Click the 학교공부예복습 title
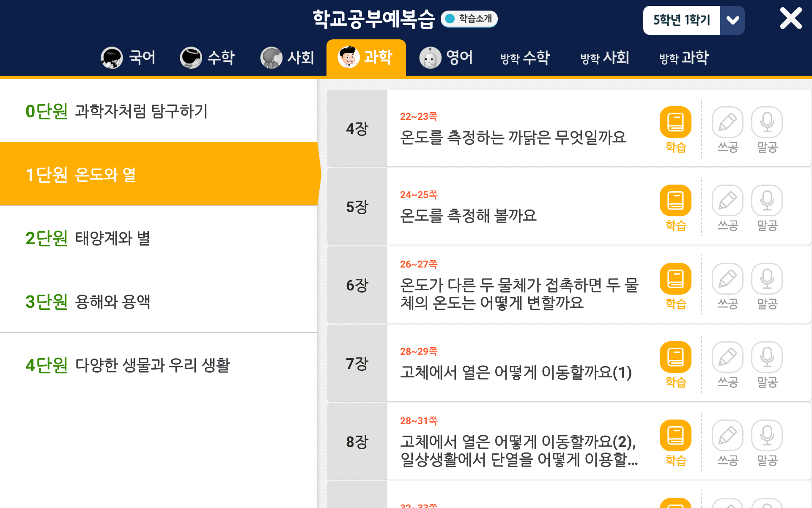Viewport: 812px width, 508px height. [373, 19]
